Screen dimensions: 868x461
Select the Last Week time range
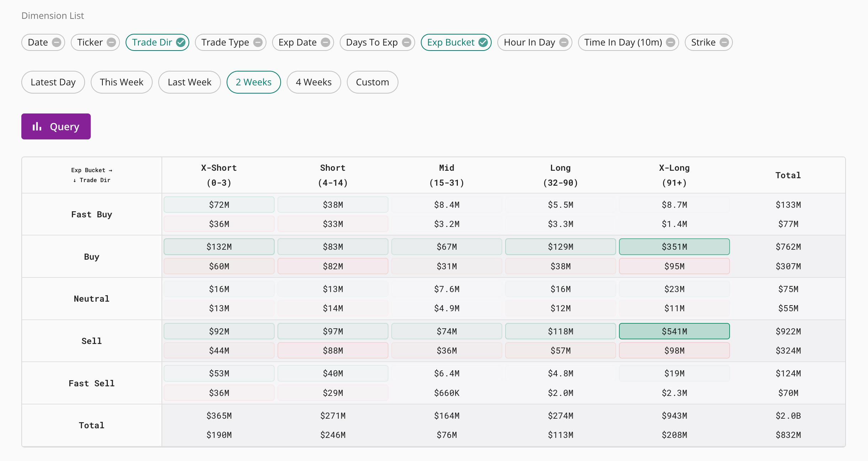pyautogui.click(x=190, y=82)
